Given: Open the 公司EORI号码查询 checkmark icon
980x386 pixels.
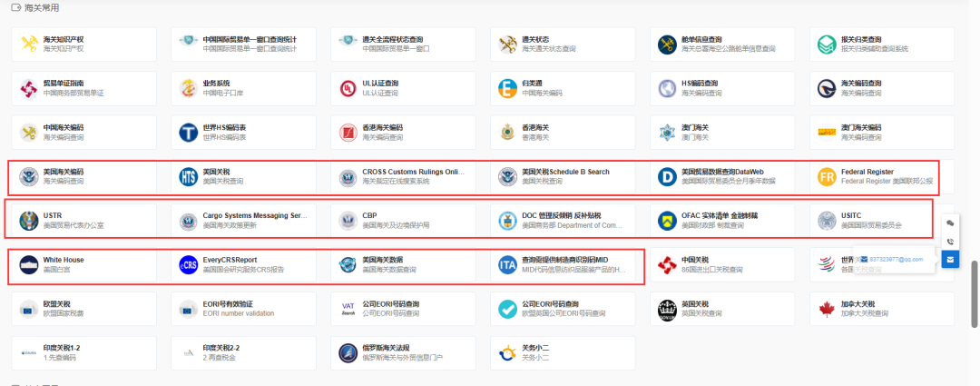Looking at the screenshot, I should point(507,309).
